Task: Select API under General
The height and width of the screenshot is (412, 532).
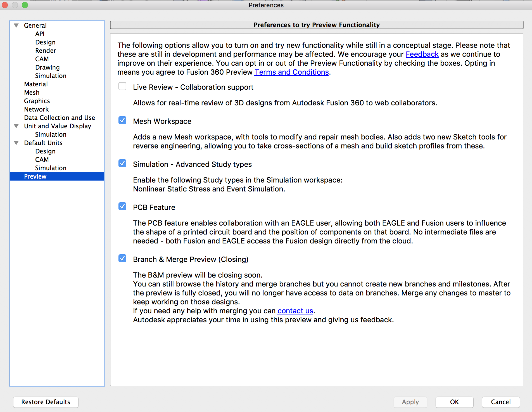Action: 40,34
